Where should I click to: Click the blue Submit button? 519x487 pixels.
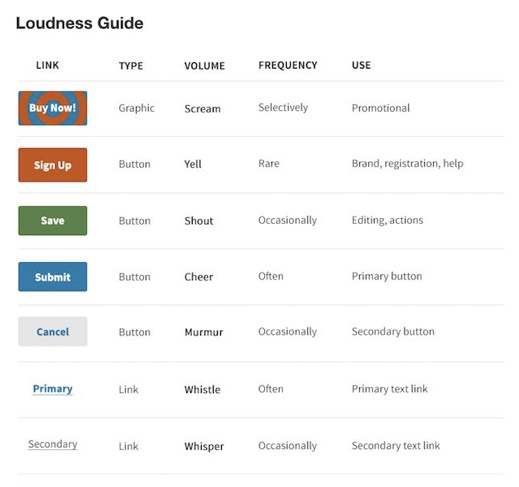coord(53,277)
